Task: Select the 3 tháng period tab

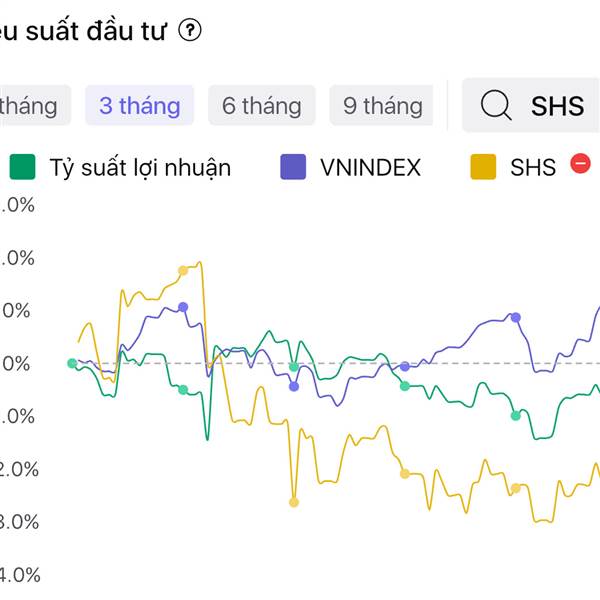Action: pos(139,105)
